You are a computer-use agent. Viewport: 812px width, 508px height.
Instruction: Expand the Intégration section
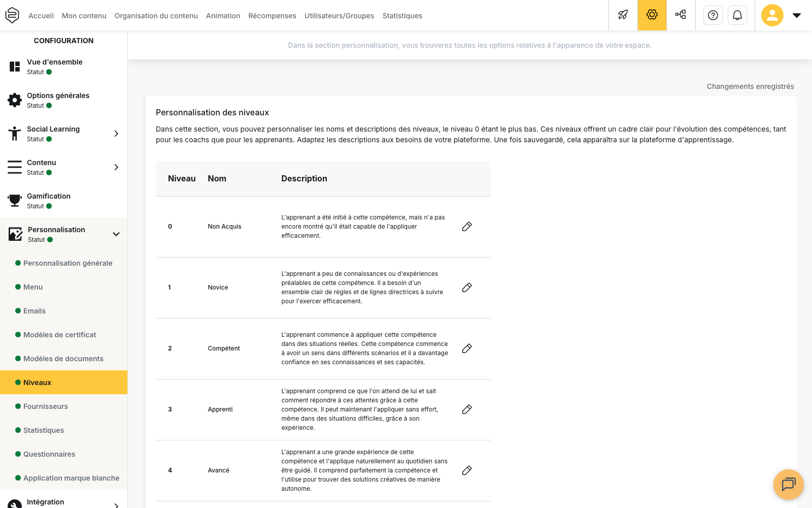(116, 505)
